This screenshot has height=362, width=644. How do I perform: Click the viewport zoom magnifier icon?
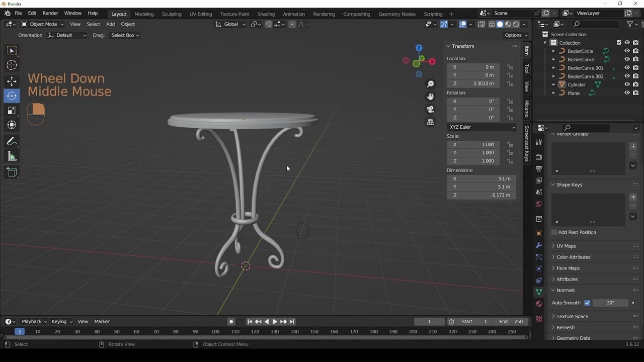(430, 84)
